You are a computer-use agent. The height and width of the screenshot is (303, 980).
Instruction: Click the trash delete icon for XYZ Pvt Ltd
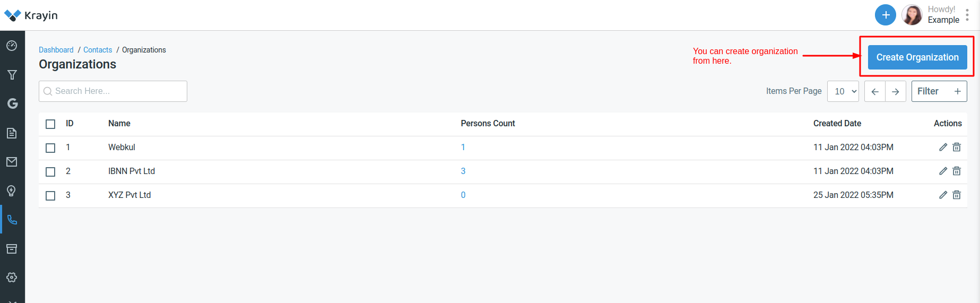pos(957,195)
